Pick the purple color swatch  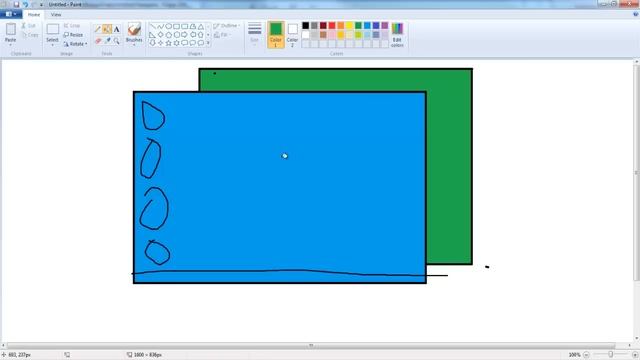click(384, 26)
